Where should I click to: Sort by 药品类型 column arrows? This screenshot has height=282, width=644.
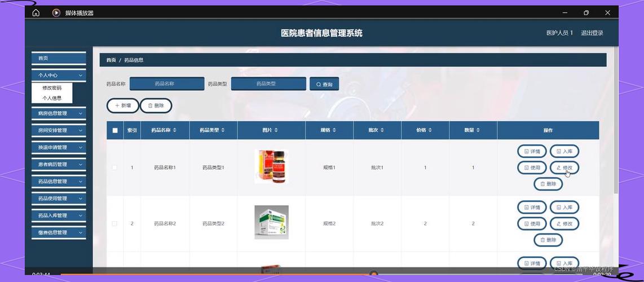click(x=223, y=130)
